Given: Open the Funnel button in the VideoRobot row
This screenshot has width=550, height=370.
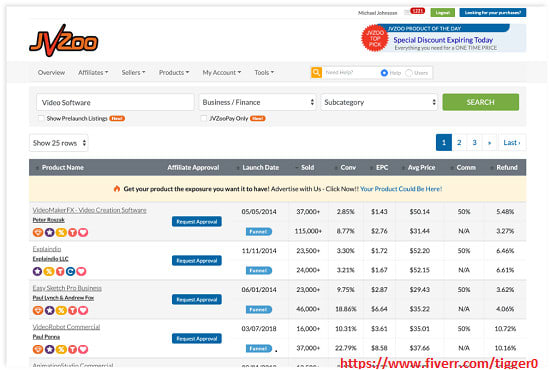Looking at the screenshot, I should click(x=259, y=348).
